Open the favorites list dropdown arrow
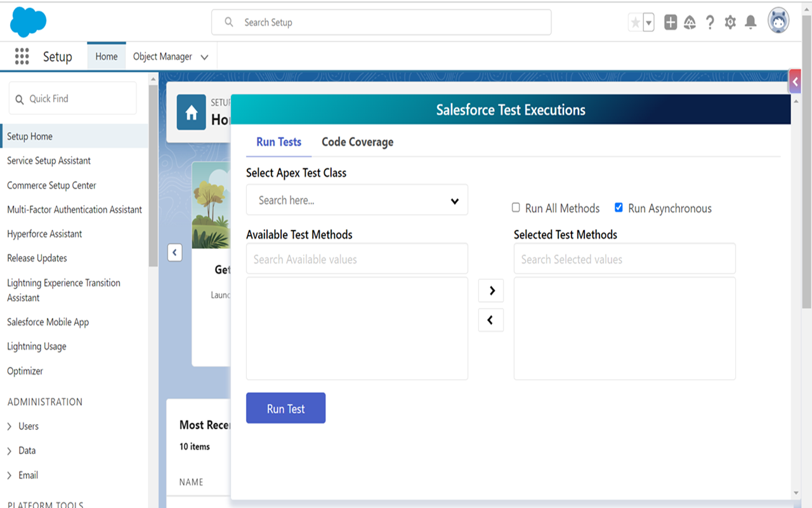 (648, 23)
